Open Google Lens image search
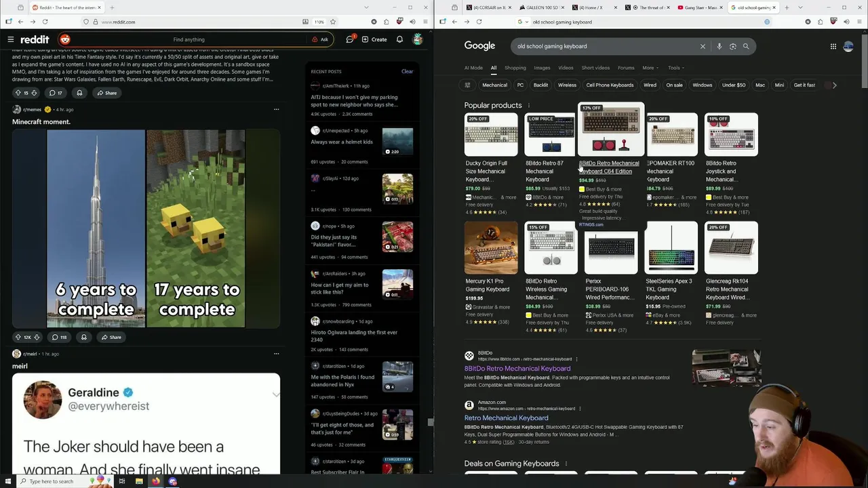The width and height of the screenshot is (868, 488). point(732,46)
